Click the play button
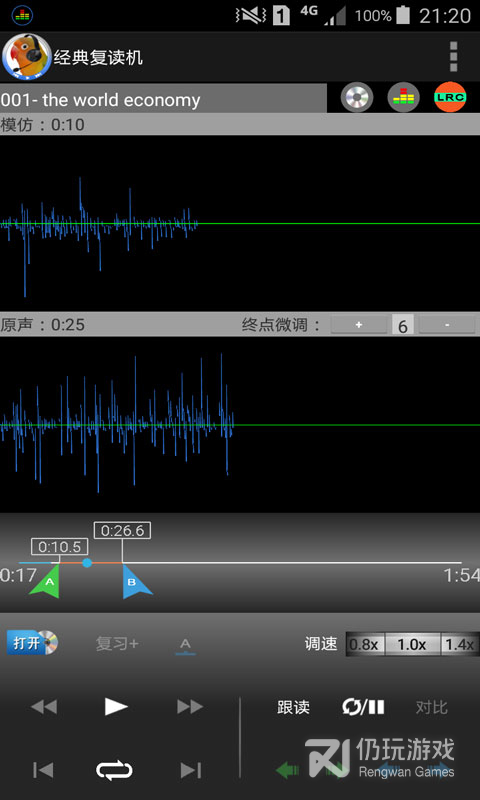The image size is (480, 800). tap(116, 707)
